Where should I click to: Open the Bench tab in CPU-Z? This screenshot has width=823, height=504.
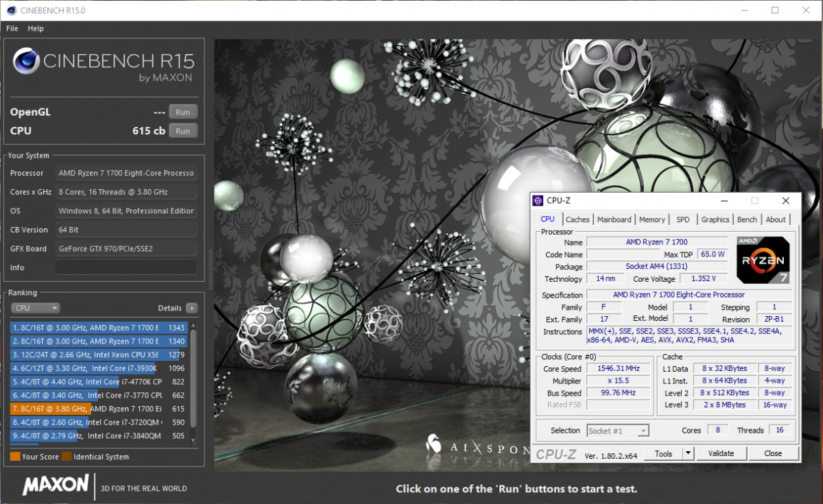tap(747, 219)
